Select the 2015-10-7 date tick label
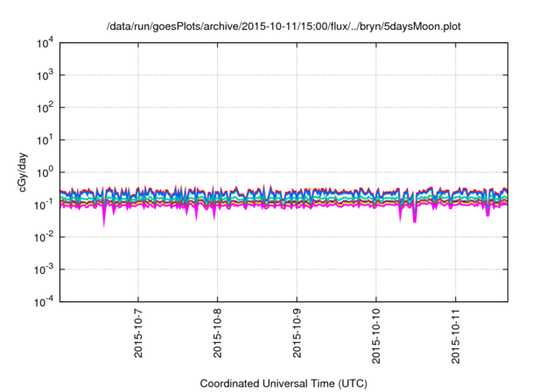This screenshot has height=392, width=560. pos(137,338)
